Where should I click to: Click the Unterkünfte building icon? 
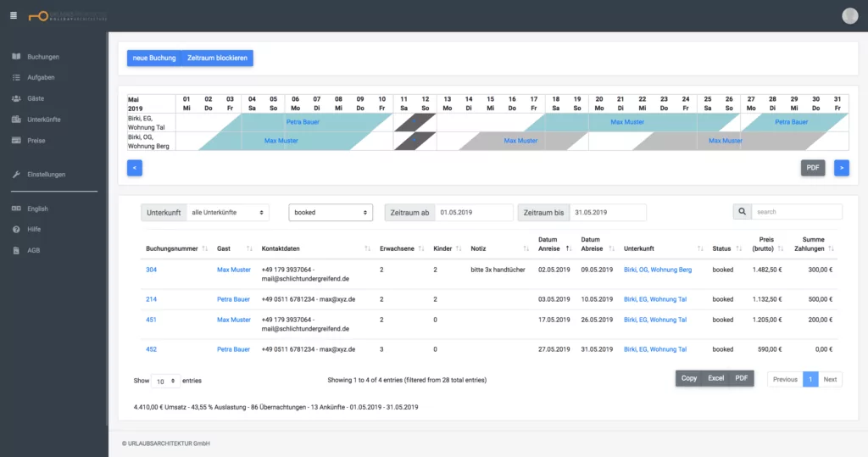point(16,120)
